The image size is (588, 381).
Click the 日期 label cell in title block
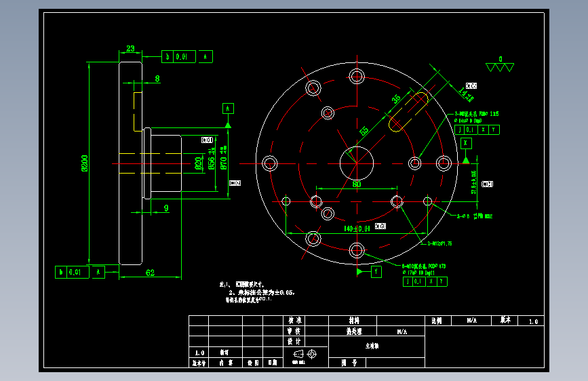coord(273,363)
